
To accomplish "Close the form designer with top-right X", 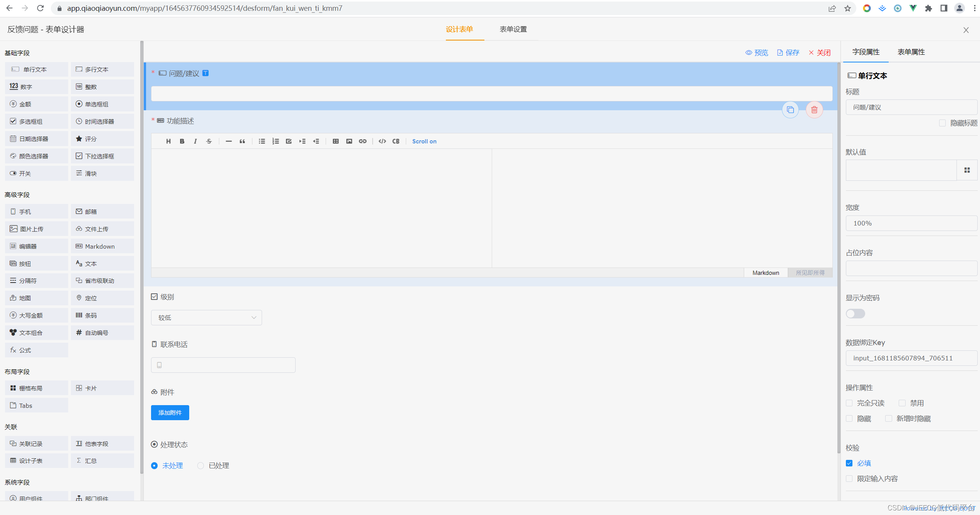I will (x=966, y=30).
